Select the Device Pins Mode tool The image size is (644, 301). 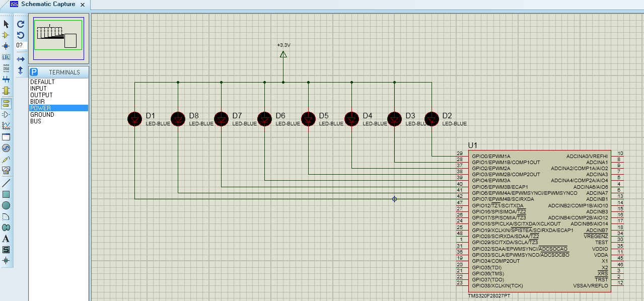[x=6, y=115]
